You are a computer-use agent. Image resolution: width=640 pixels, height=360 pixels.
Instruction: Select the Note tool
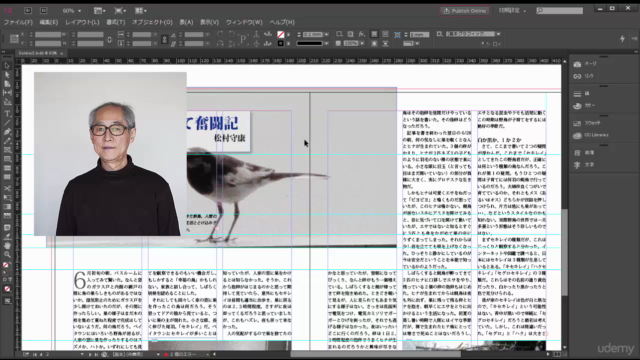pos(7,227)
